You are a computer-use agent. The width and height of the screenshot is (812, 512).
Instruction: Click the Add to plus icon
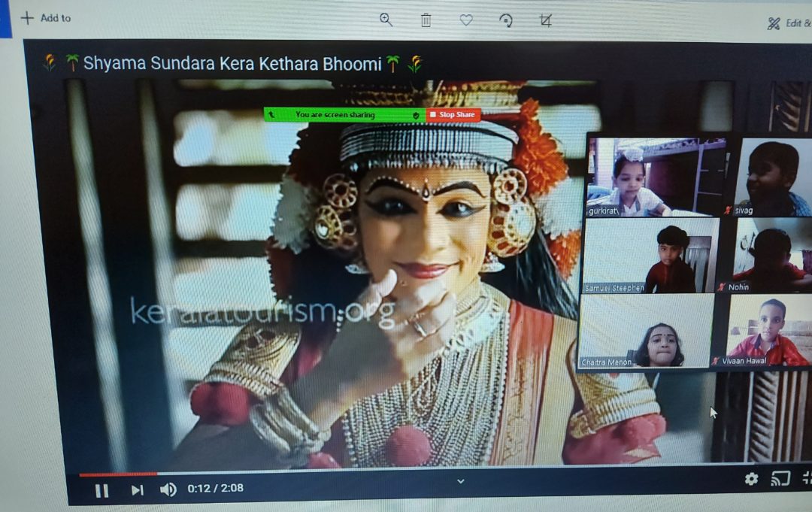tap(27, 18)
